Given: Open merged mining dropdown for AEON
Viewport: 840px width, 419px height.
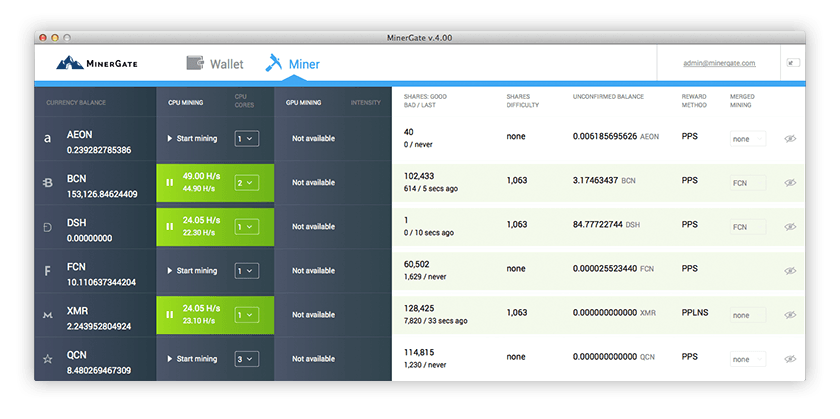Looking at the screenshot, I should pos(747,139).
